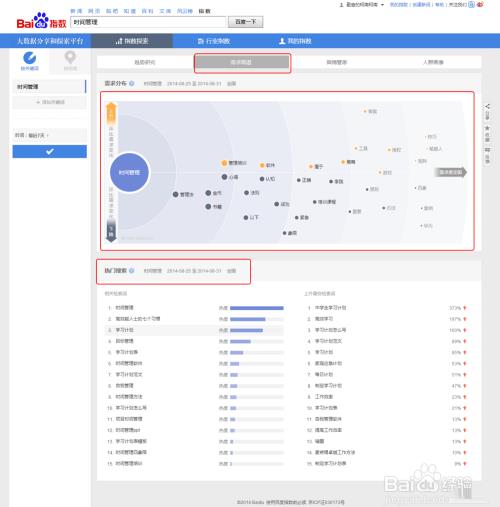Click the 373% value in rising list
Screen dimensions: 500x507
coord(455,308)
